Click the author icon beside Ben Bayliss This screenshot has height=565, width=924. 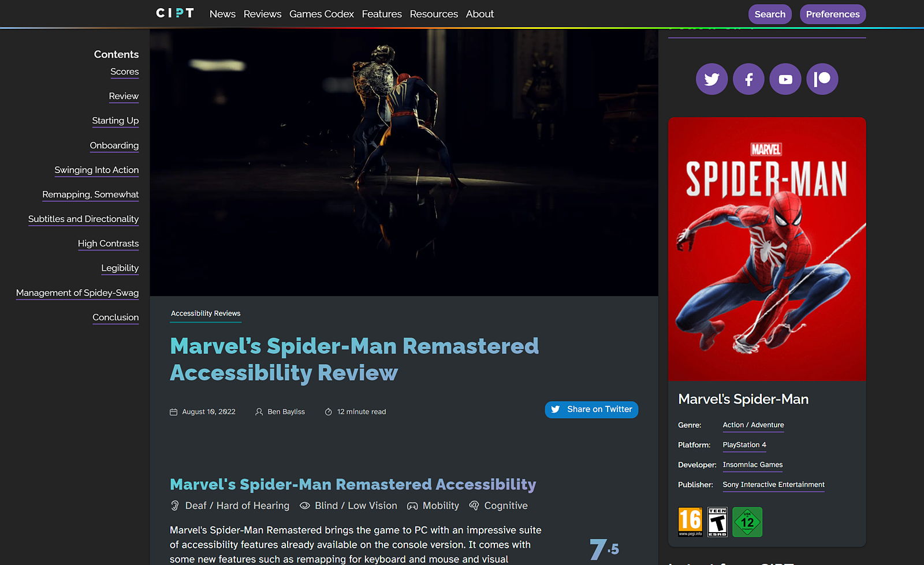coord(259,412)
